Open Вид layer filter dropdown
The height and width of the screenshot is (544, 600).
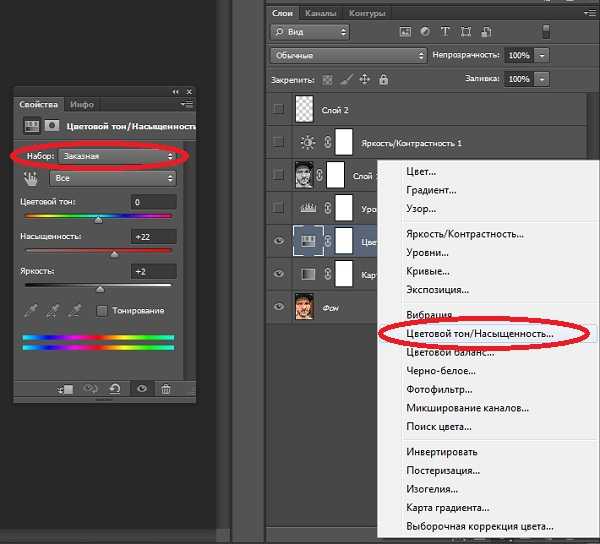click(x=310, y=32)
